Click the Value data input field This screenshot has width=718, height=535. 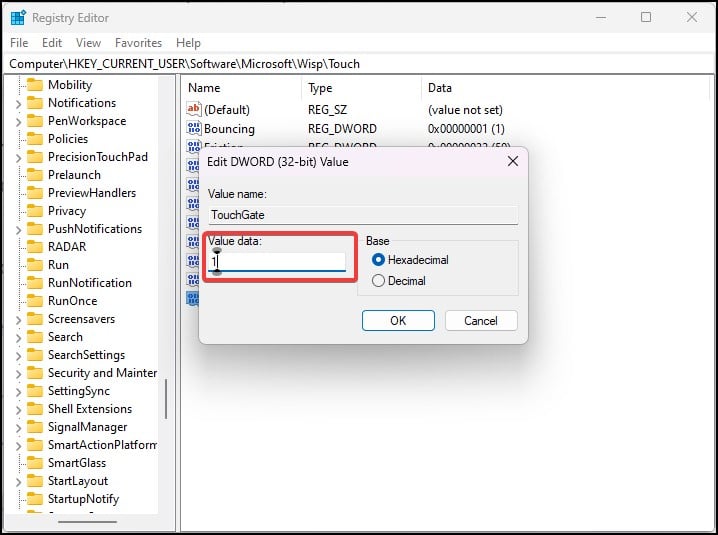277,262
